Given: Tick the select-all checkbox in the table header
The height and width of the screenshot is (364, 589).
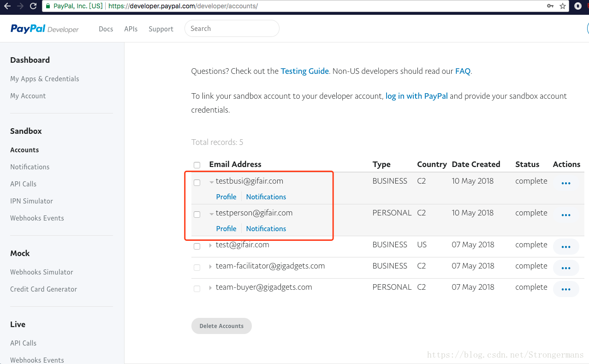Looking at the screenshot, I should (197, 165).
